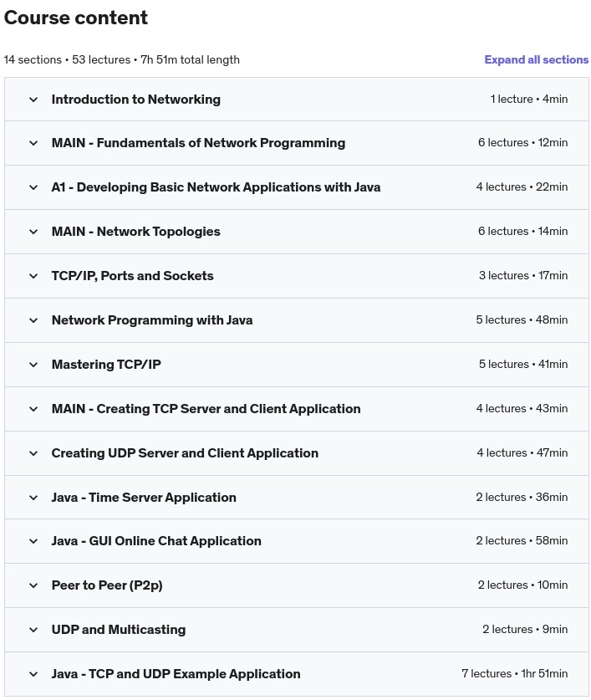This screenshot has width=591, height=700.
Task: Click the '2 lectures • 9min' text
Action: pyautogui.click(x=525, y=630)
